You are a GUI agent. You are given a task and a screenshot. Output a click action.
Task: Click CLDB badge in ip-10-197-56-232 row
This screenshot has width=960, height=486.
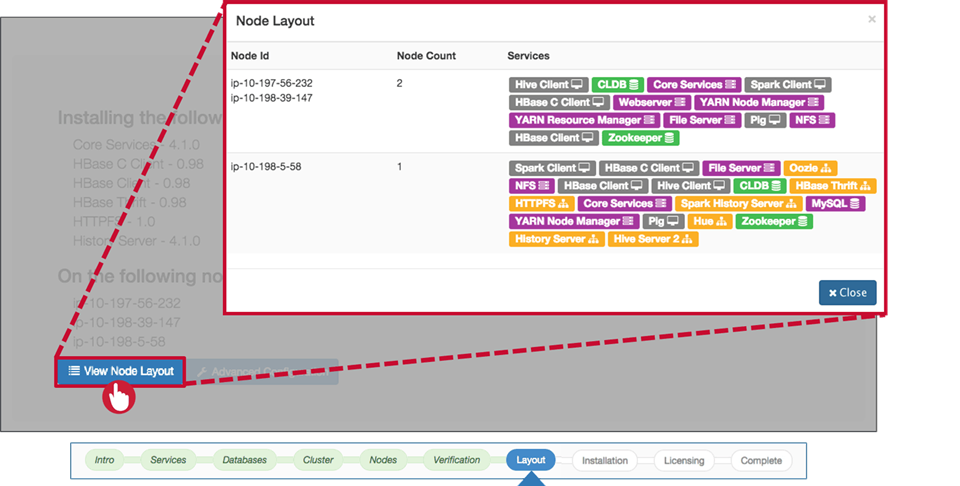pos(618,84)
